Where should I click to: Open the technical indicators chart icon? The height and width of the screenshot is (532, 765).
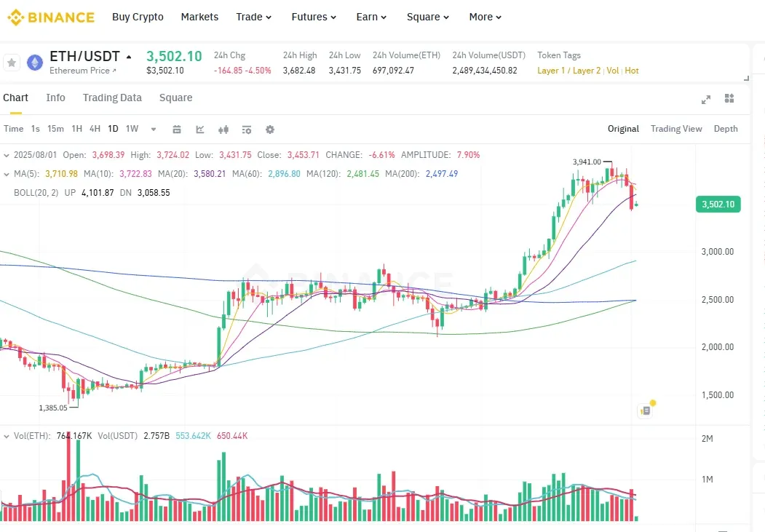tap(200, 130)
